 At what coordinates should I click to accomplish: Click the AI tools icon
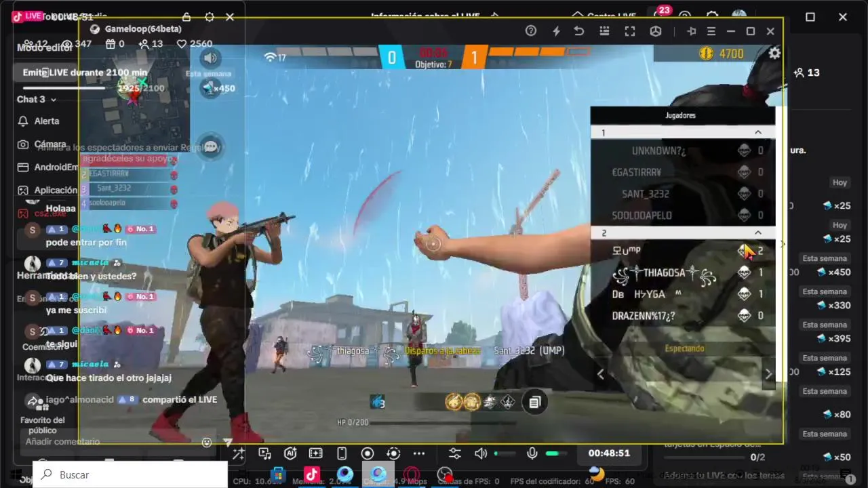point(290,453)
